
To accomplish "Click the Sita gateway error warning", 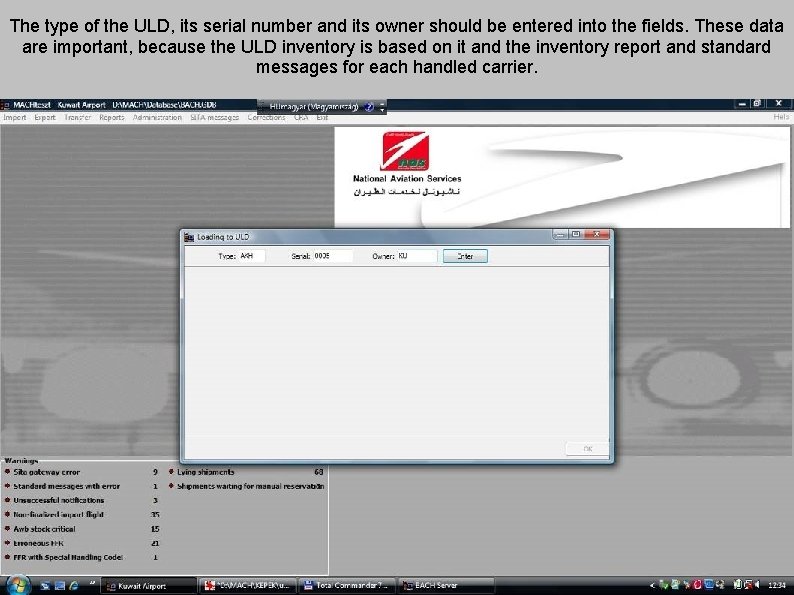I will pyautogui.click(x=47, y=472).
